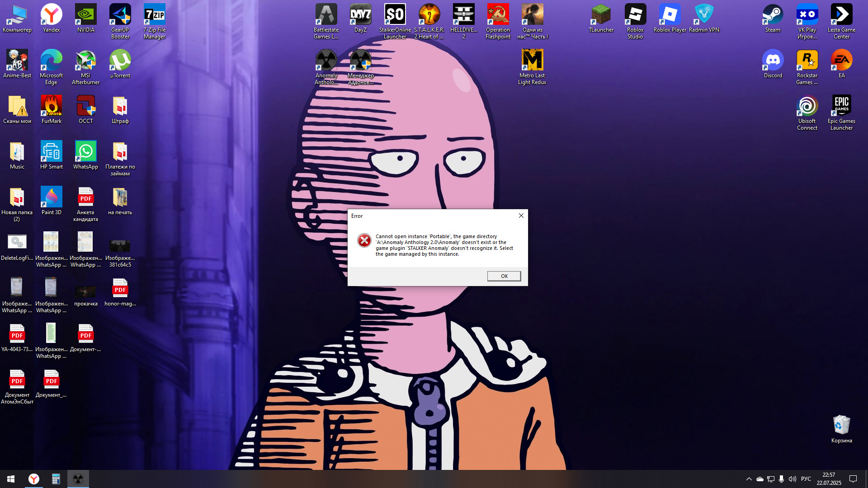Open Lesta Game Center shortcut
Screen dimensions: 868x488
[x=841, y=21]
